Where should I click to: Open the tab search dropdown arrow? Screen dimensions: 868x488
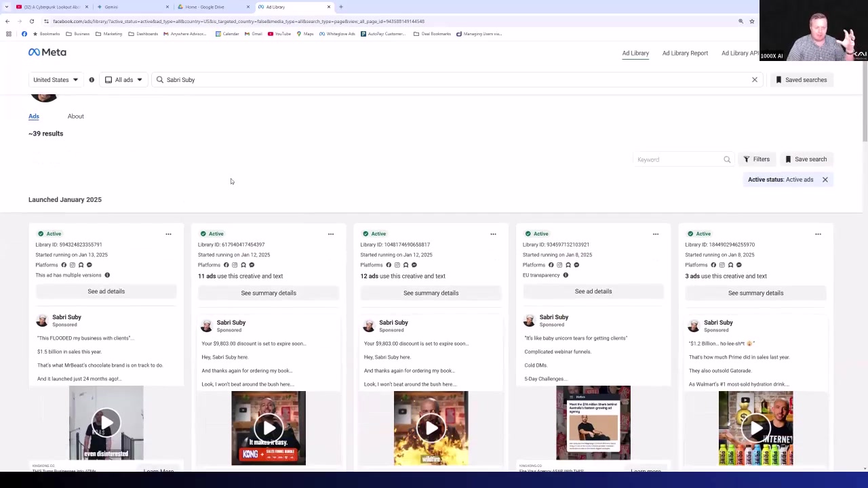6,7
